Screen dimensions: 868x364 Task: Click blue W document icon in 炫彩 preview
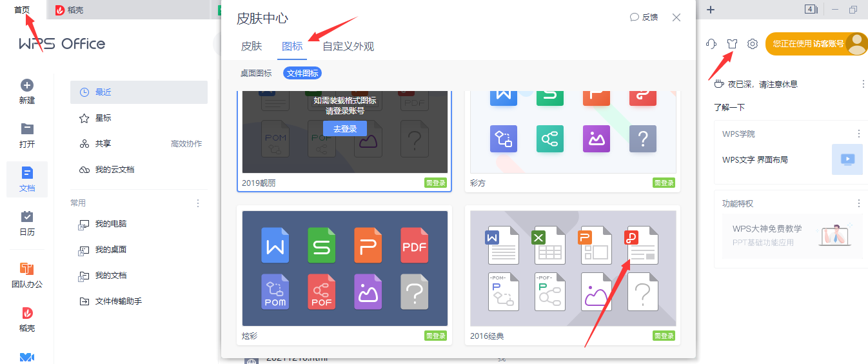coord(275,245)
